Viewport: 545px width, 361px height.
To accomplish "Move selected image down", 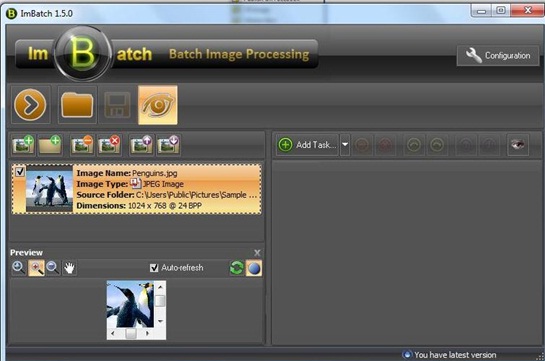I will [x=168, y=145].
